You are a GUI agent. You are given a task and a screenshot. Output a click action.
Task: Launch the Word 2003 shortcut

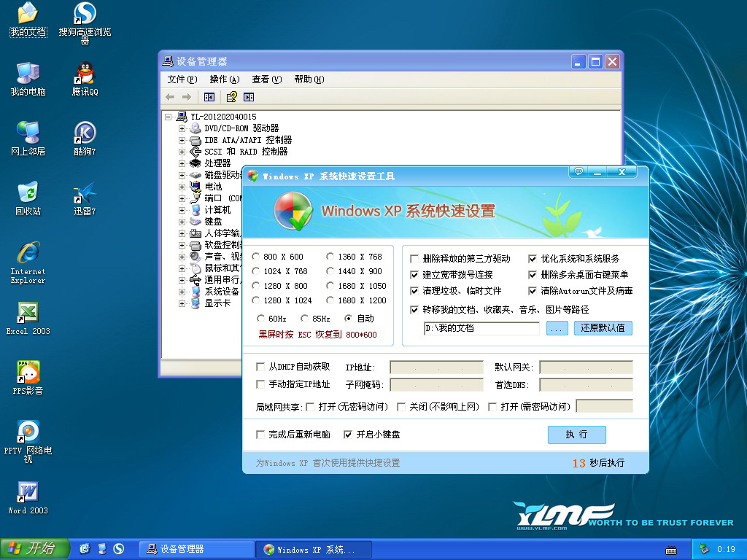click(28, 497)
